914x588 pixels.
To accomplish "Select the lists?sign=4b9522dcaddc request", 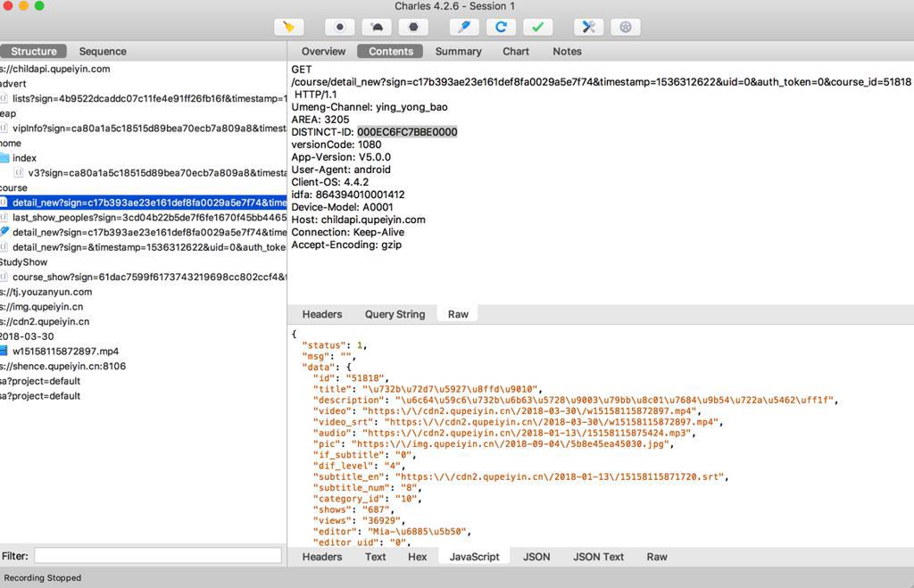I will coord(149,98).
